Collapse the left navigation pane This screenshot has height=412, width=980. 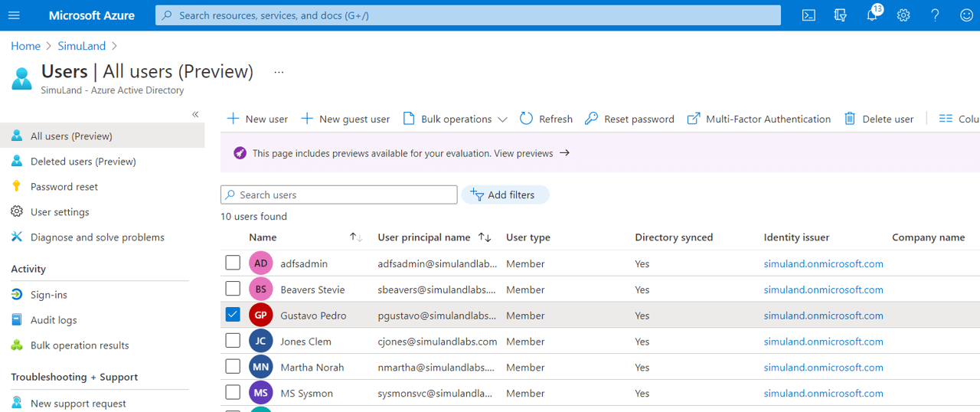(195, 114)
